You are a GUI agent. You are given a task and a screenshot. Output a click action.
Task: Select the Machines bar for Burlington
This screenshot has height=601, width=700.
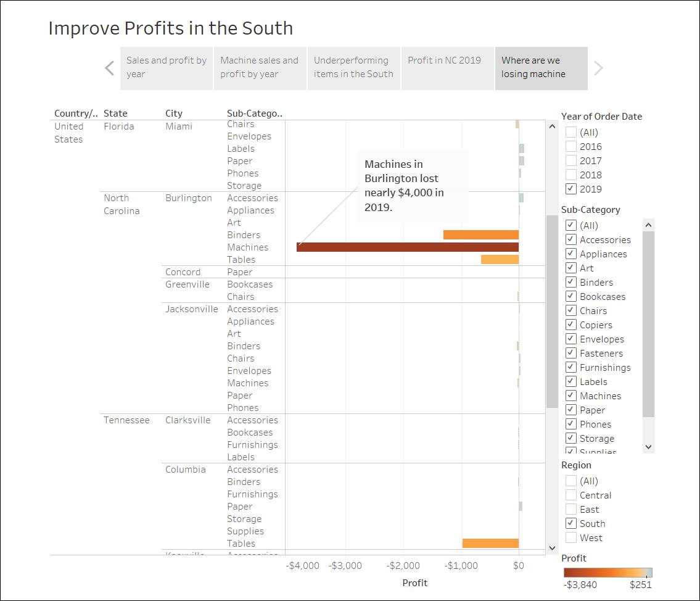[407, 247]
